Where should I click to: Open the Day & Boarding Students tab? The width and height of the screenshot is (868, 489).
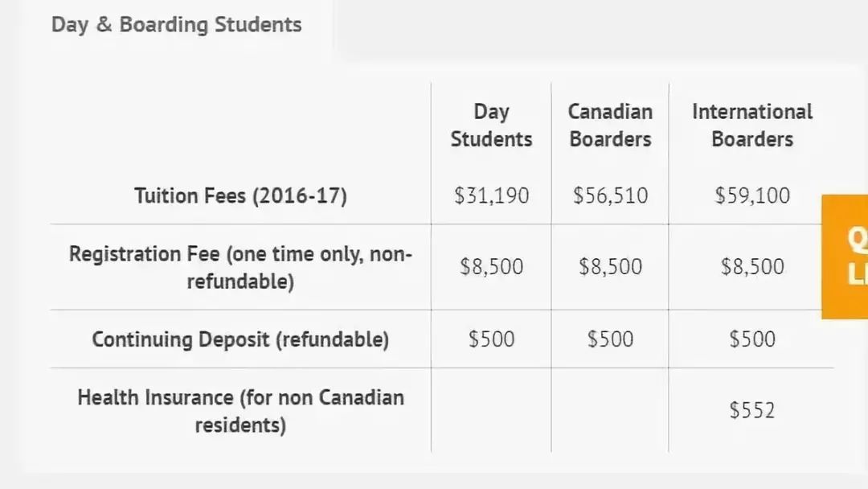pos(177,25)
